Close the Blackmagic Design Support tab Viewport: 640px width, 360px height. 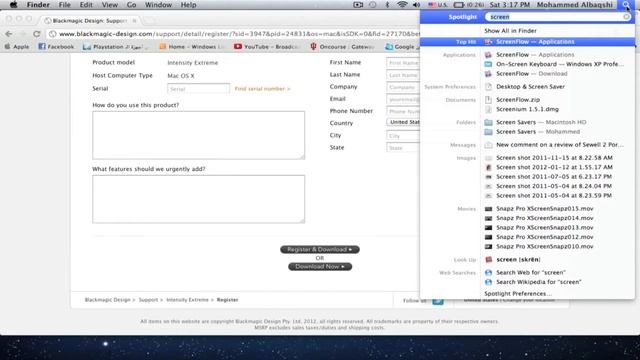pyautogui.click(x=134, y=20)
